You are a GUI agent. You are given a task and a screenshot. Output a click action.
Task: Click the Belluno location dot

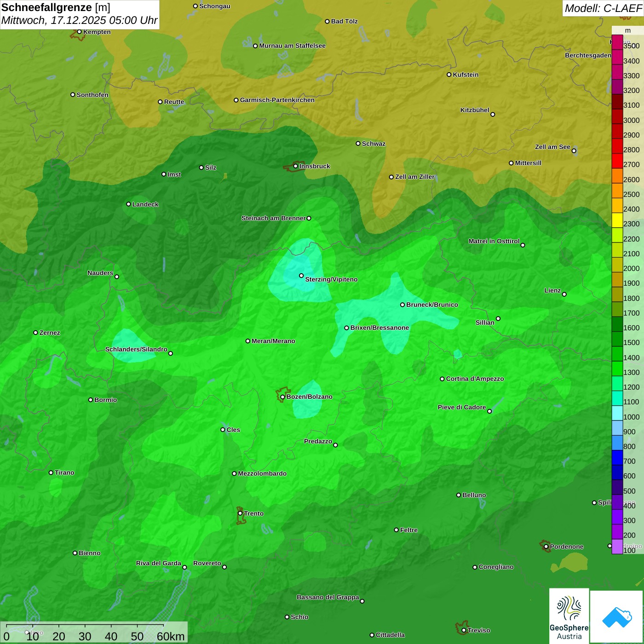[459, 495]
